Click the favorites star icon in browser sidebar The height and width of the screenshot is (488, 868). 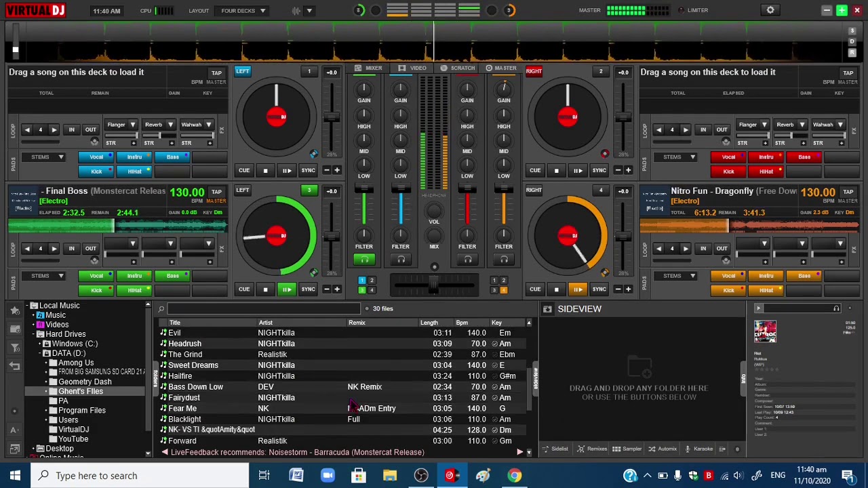point(15,310)
